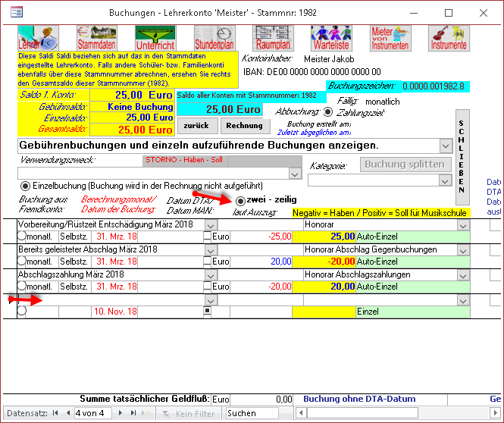Open the Instrumente icon
This screenshot has width=504, height=423.
448,37
